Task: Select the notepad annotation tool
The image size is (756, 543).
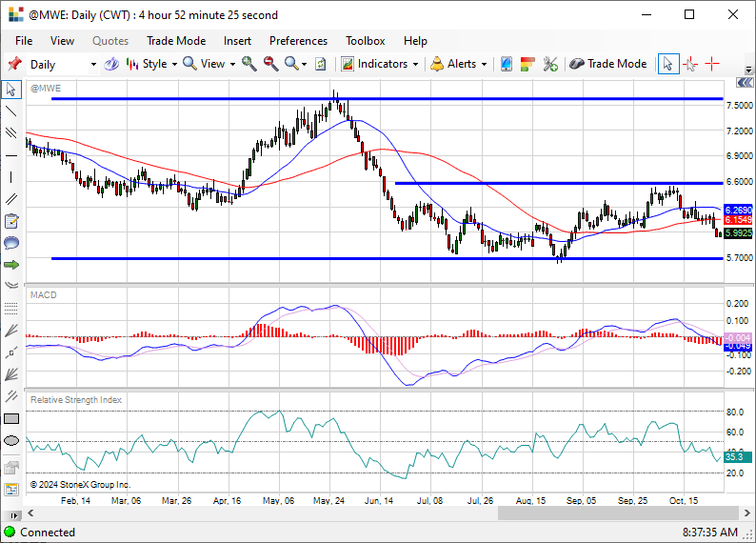Action: point(11,221)
